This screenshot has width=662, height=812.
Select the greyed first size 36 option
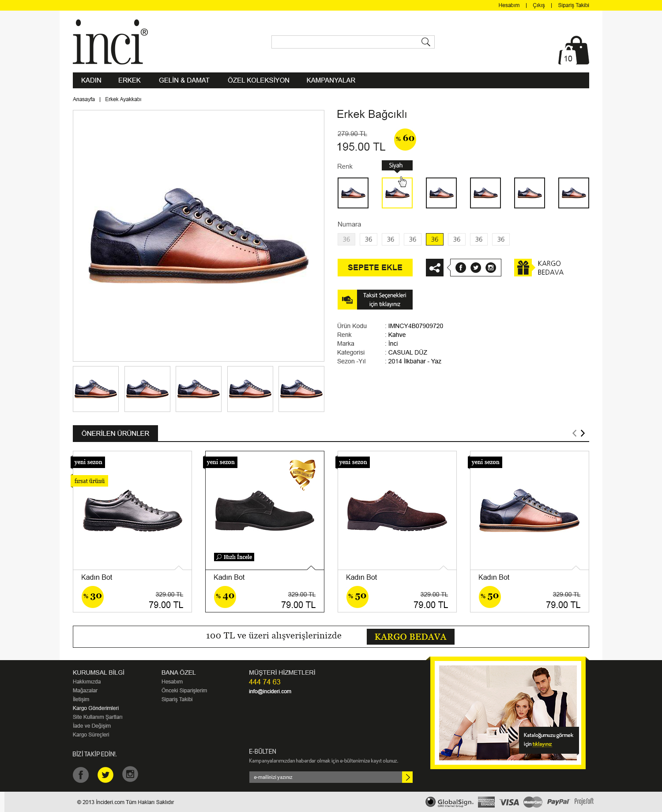click(x=346, y=239)
